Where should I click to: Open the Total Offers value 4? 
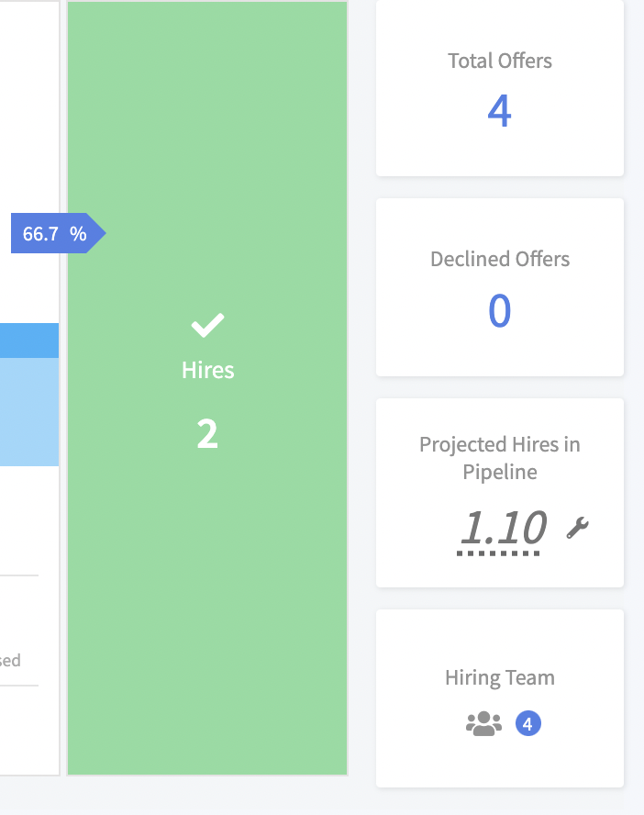[x=499, y=111]
